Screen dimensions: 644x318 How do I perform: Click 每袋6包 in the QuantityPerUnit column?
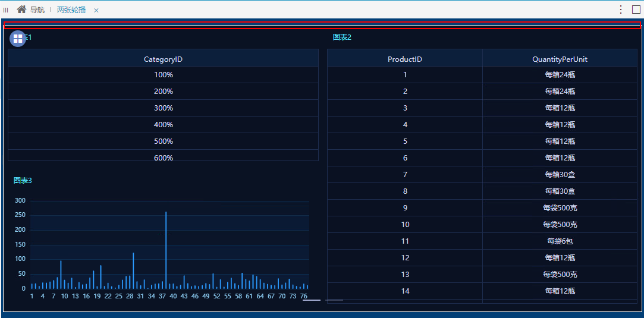(560, 241)
